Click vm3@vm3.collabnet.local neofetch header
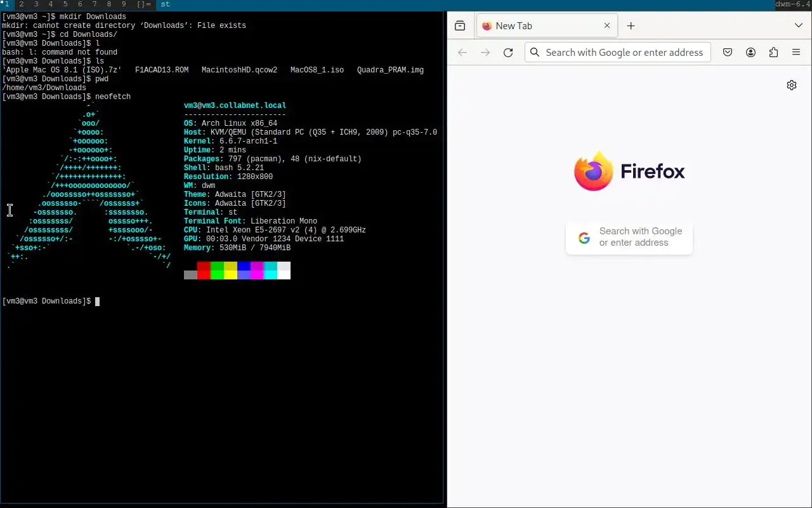 (235, 106)
